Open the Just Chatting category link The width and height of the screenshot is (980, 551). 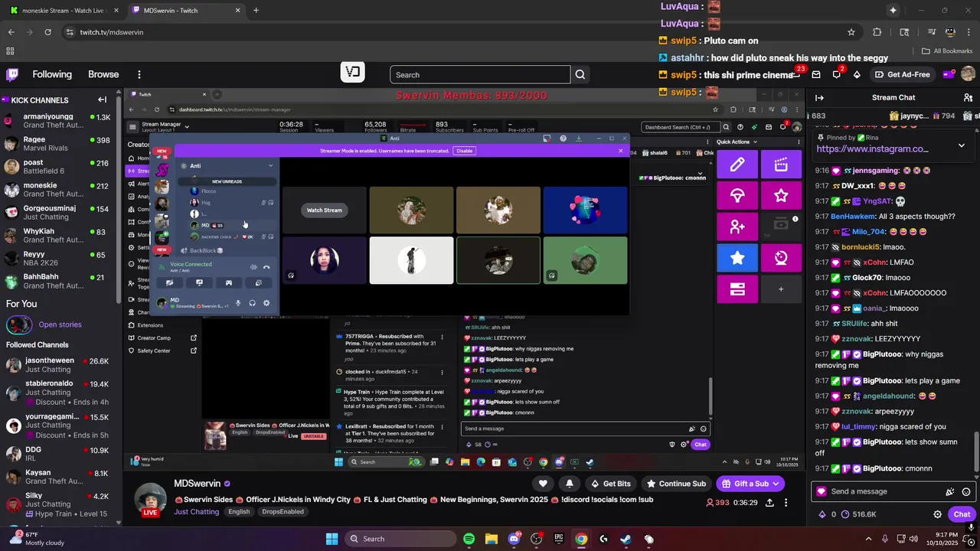coord(196,512)
